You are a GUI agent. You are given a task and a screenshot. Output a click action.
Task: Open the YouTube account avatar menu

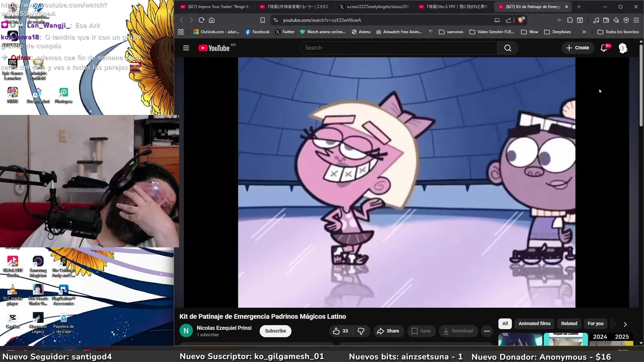point(623,48)
